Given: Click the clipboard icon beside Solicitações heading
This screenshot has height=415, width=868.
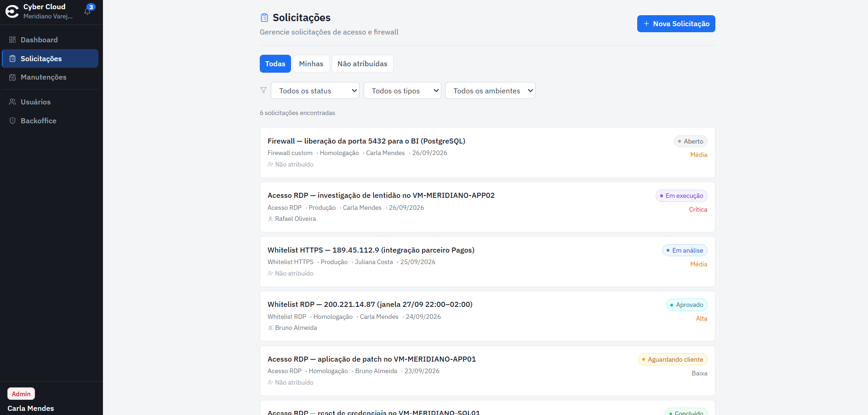Looking at the screenshot, I should (x=264, y=17).
